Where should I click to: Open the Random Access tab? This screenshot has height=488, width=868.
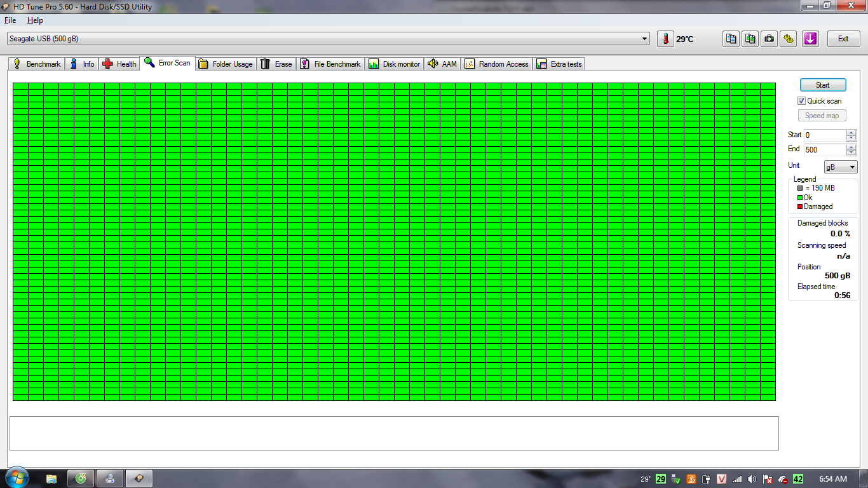(497, 64)
